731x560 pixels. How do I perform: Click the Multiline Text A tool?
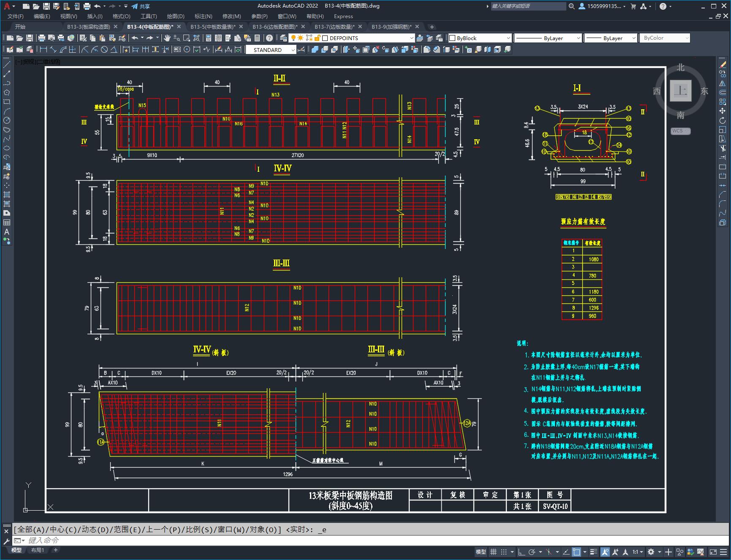point(7,232)
